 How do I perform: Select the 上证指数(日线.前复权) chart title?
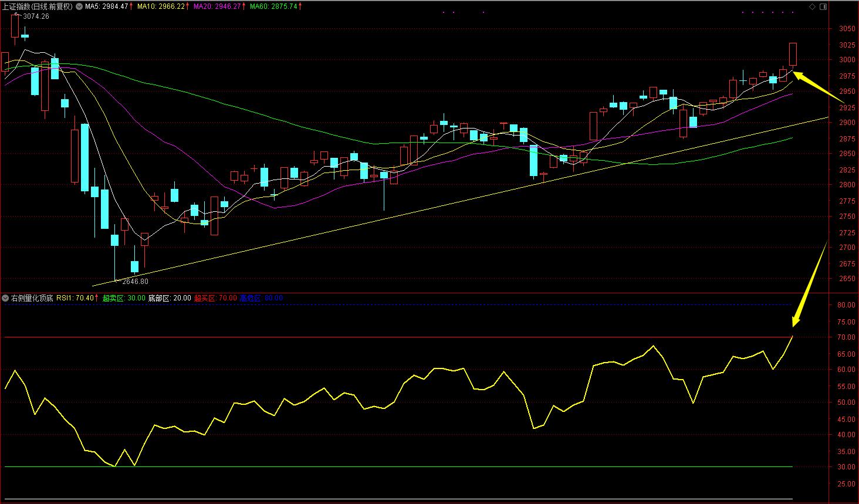point(38,6)
